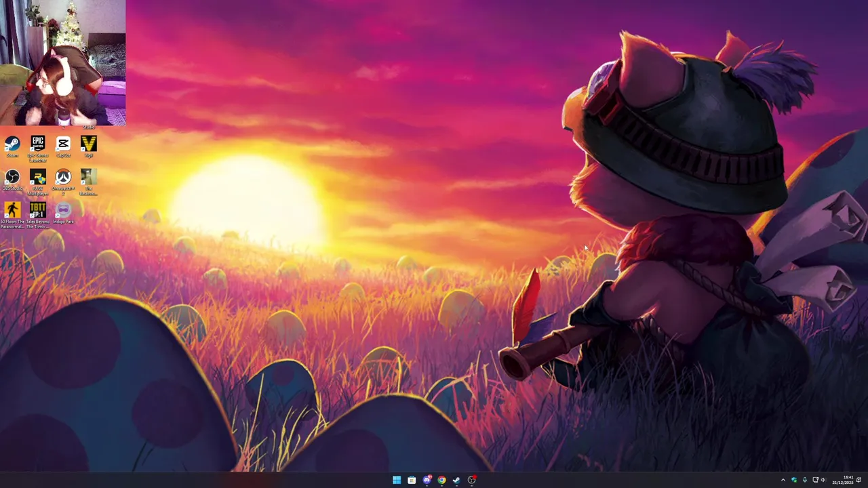Open Microsoft Store from the taskbar
This screenshot has height=488, width=868.
click(x=412, y=480)
